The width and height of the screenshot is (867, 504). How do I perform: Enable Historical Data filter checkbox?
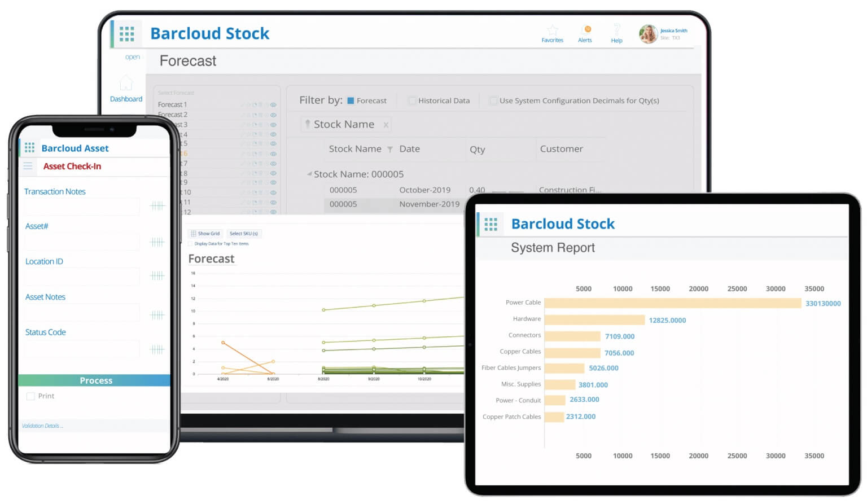pos(412,100)
